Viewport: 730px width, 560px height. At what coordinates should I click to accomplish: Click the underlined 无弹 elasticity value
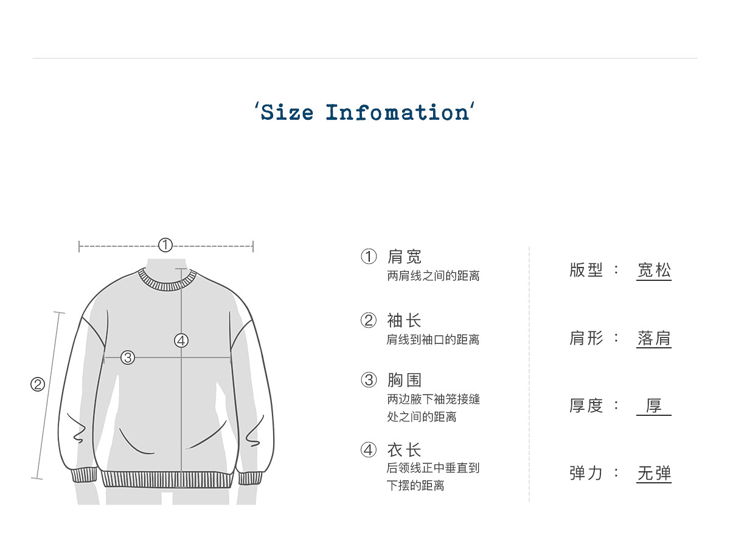pos(654,474)
